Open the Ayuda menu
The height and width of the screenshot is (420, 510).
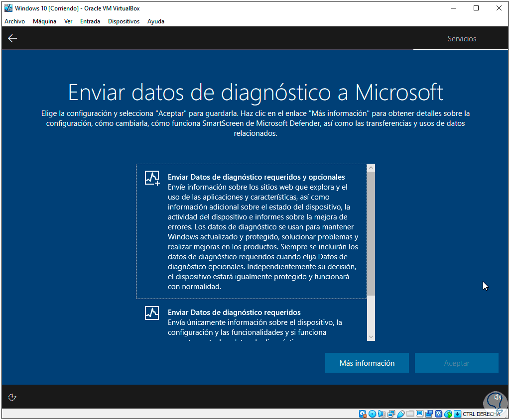tap(156, 21)
